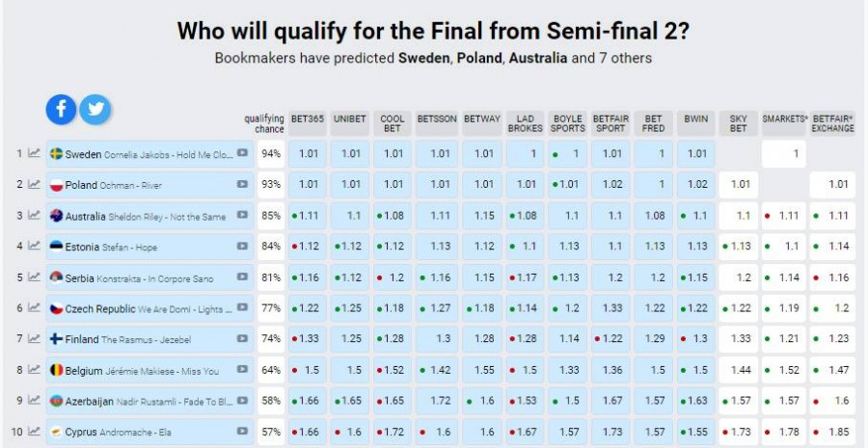
Task: Select the Betfair Exchange column header
Action: point(832,122)
